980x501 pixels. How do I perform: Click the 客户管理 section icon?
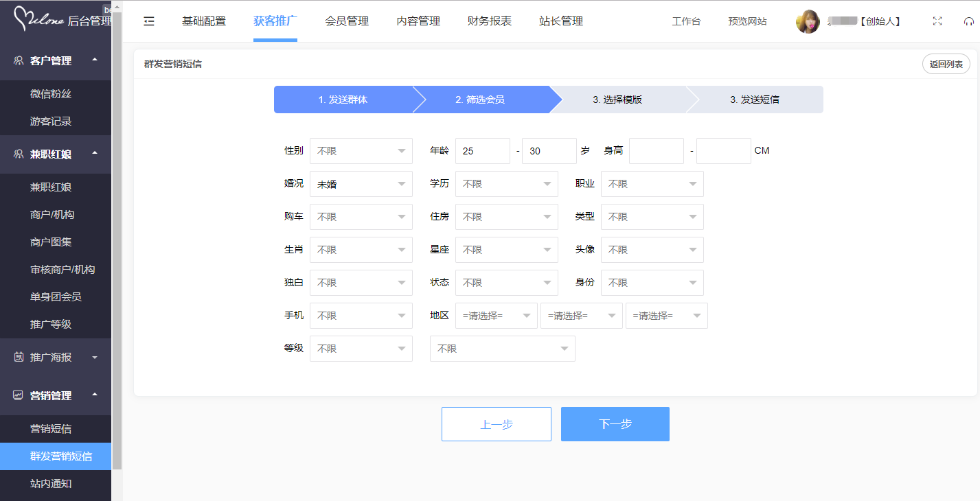(19, 60)
